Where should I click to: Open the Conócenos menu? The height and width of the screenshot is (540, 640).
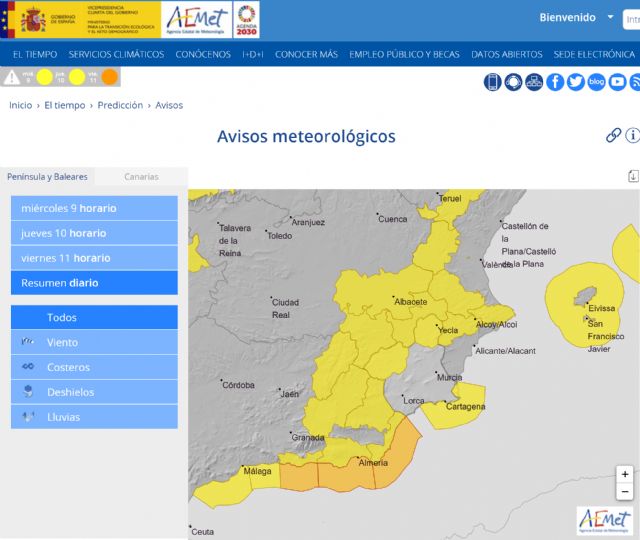(x=203, y=54)
